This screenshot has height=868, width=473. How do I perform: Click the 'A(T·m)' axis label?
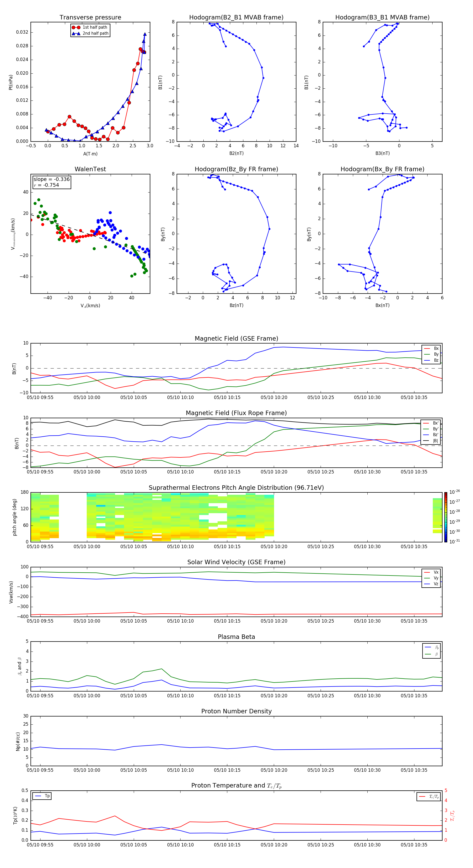tap(90, 154)
